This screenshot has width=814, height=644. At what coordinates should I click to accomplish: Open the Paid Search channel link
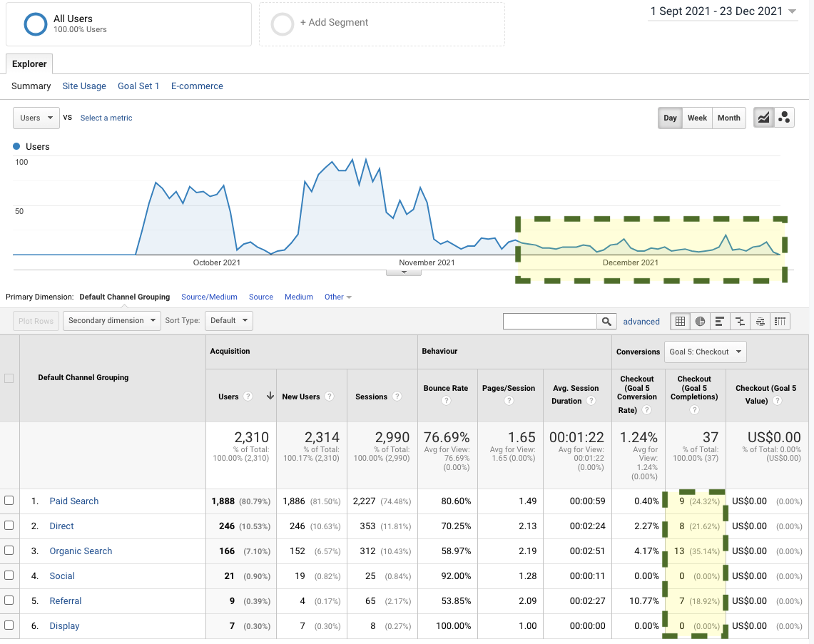[x=73, y=501]
